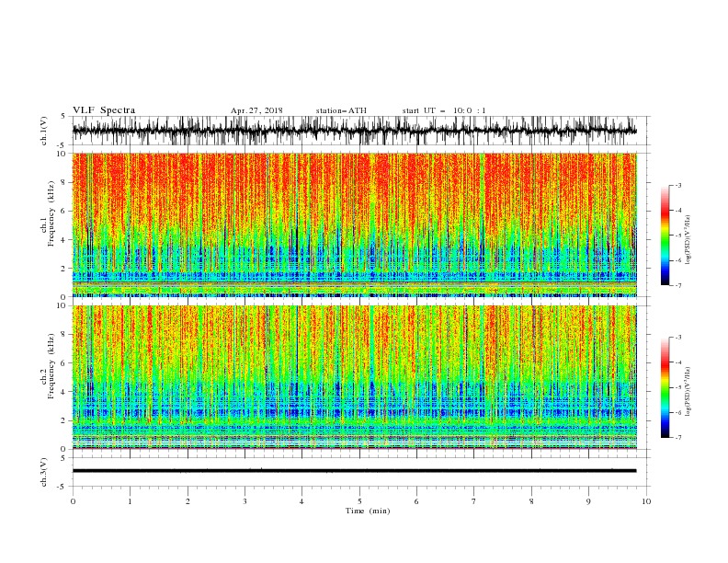Click ch.2 color bar "-7" tick value
The width and height of the screenshot is (728, 563).
pyautogui.click(x=678, y=438)
